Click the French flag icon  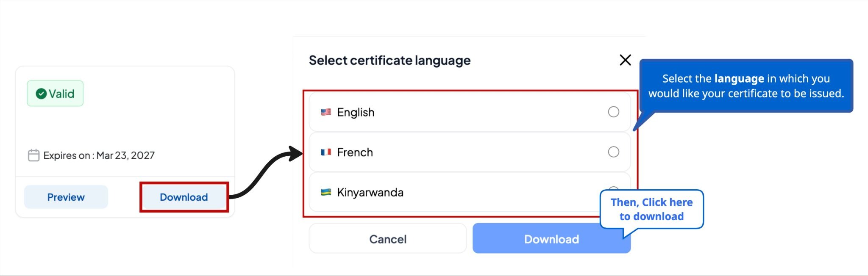click(x=326, y=152)
